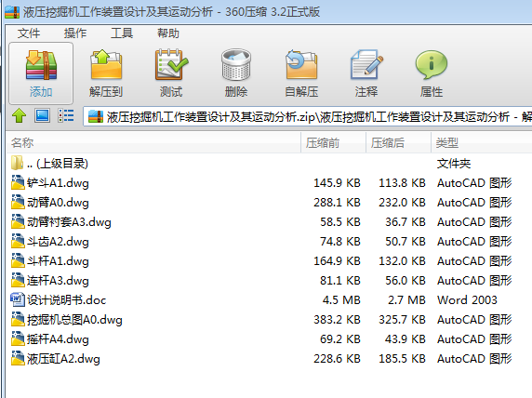Sort by the 压缩前 column header
Image resolution: width=532 pixels, height=398 pixels.
[333, 142]
